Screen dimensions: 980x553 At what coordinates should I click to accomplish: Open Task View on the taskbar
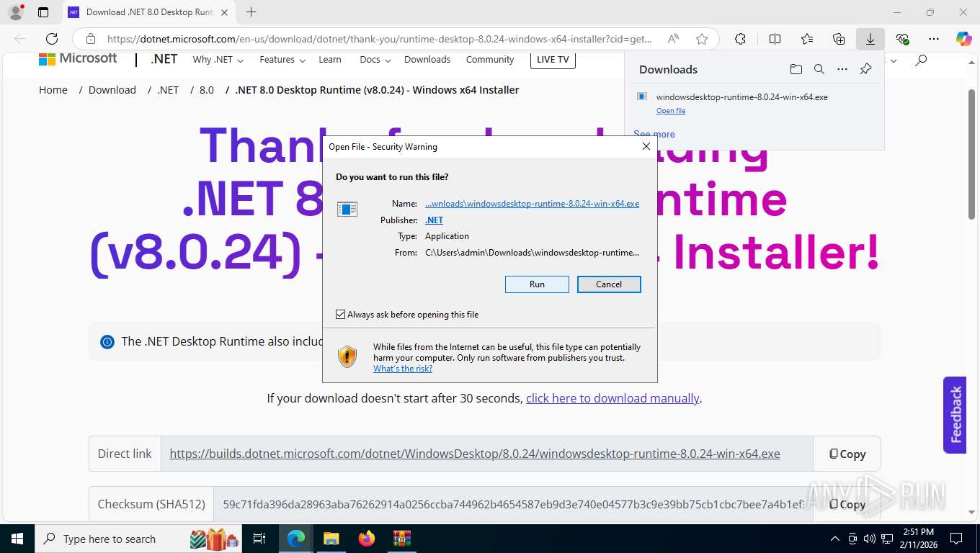coord(259,539)
